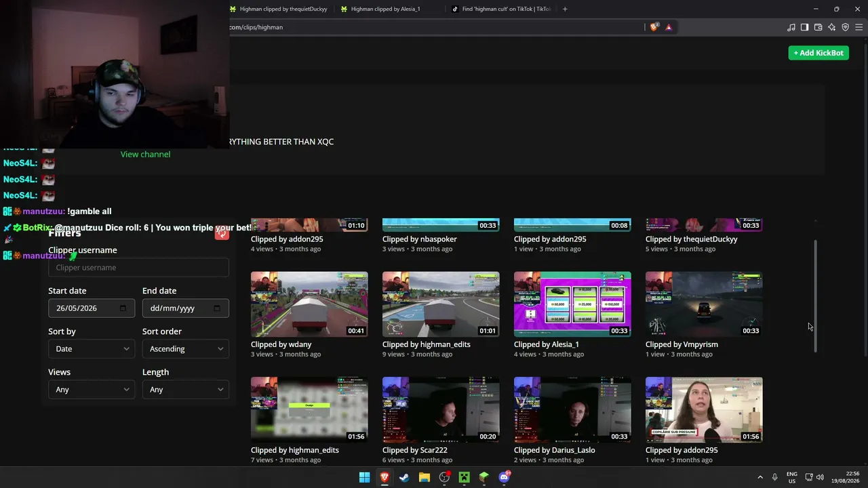Click the End date dd/mm/yyyy field
868x488 pixels.
(186, 308)
